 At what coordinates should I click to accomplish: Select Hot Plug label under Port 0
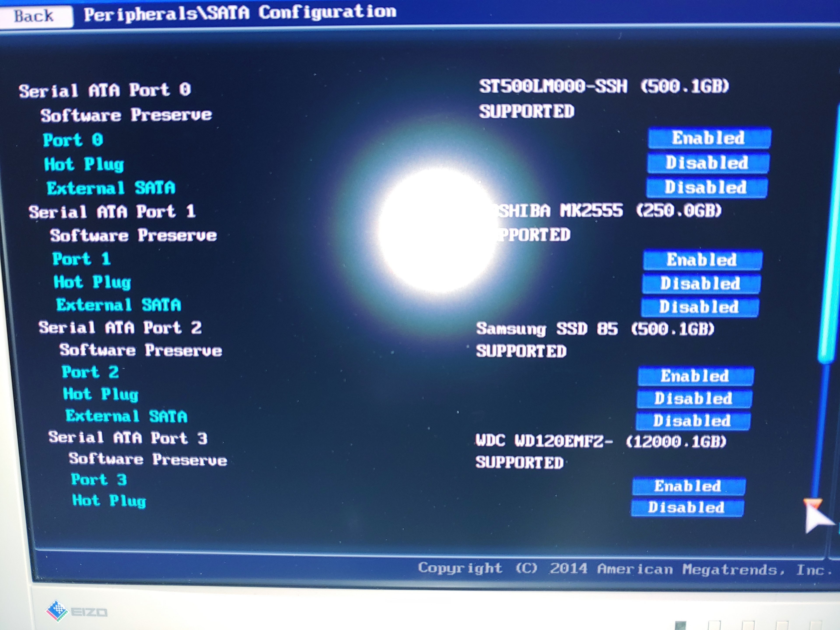pyautogui.click(x=84, y=164)
